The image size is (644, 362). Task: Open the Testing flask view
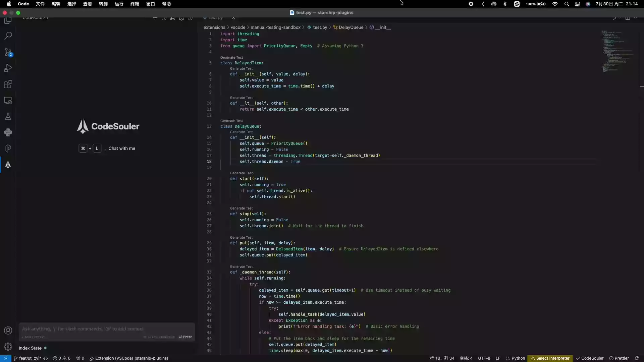point(8,116)
